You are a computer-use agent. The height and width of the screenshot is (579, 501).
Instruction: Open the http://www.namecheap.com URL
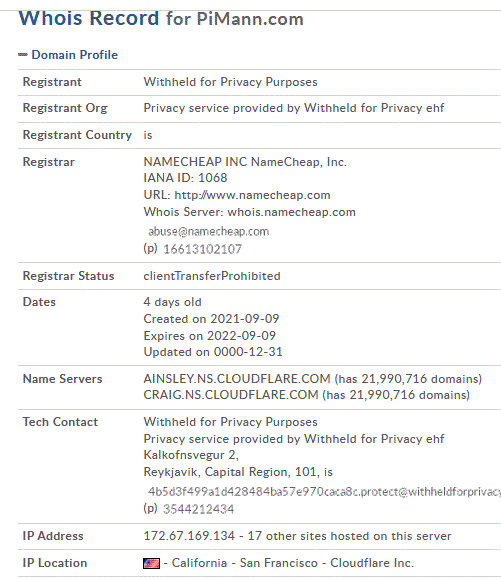pos(252,195)
